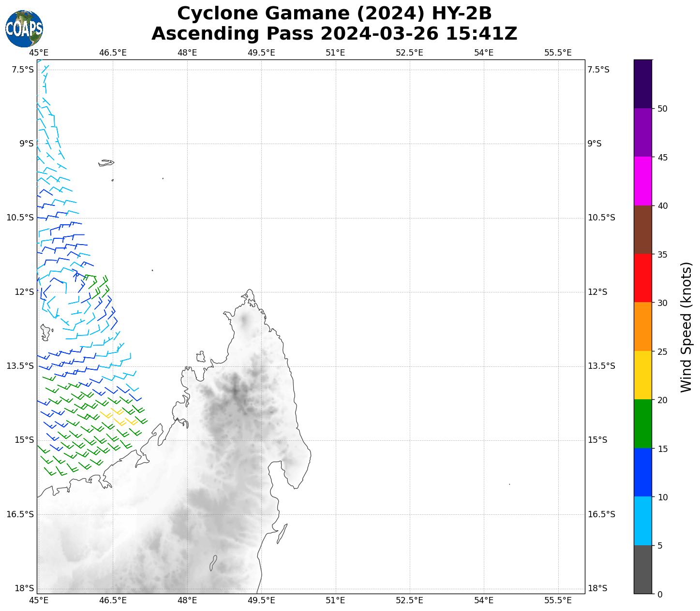This screenshot has height=611, width=700.
Task: Click the COAPS globe logo
Action: point(24,29)
